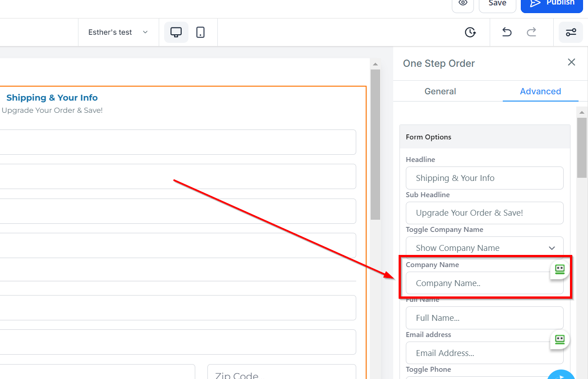Screen dimensions: 588x379
Task: Click the Form Options section header
Action: (485, 137)
